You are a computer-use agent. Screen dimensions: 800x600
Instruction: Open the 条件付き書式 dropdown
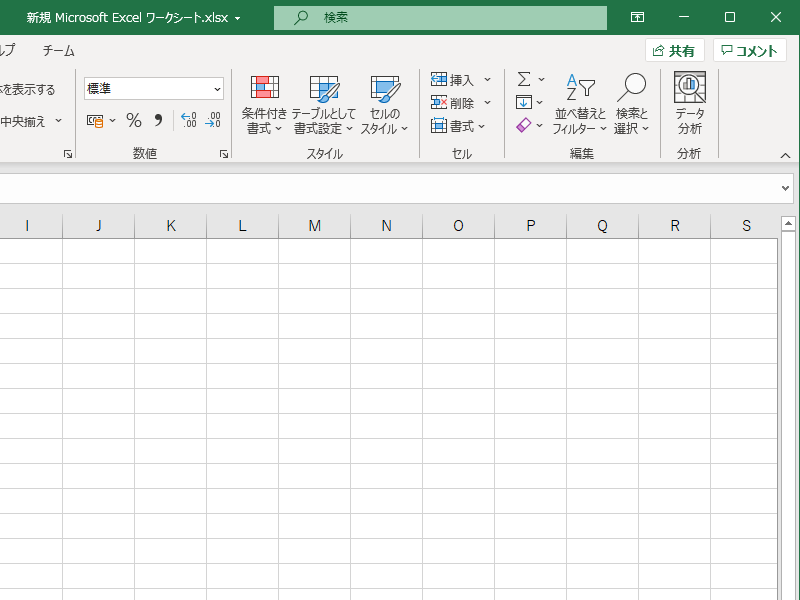click(264, 105)
